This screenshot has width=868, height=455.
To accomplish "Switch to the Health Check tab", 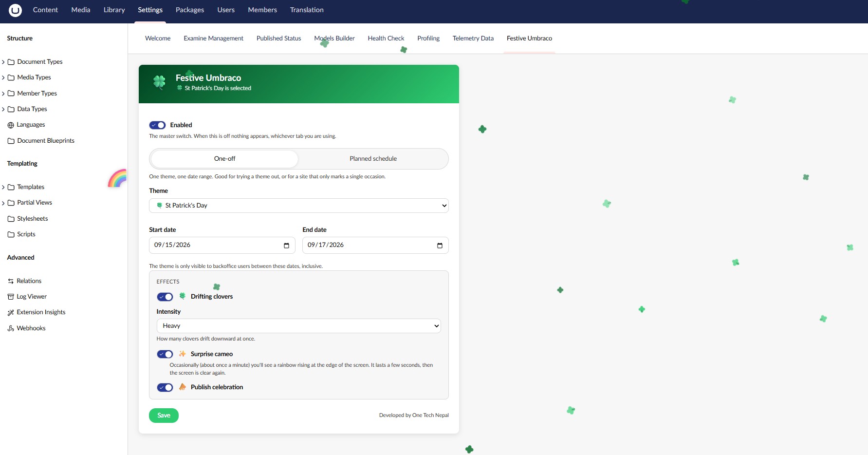I will click(x=386, y=38).
